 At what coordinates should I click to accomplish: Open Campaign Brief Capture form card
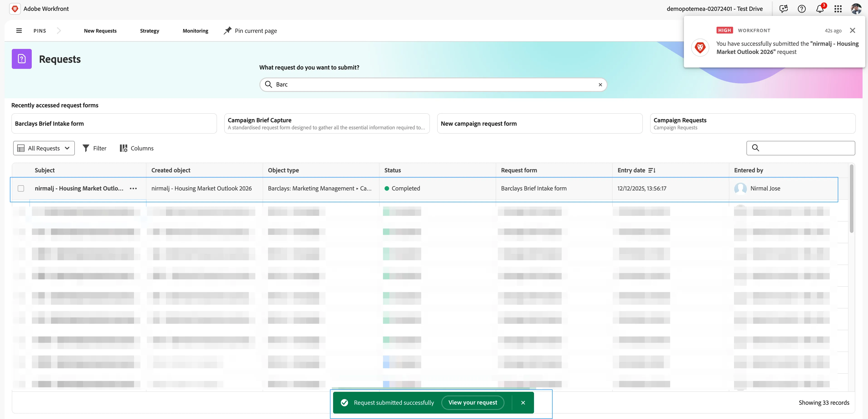point(327,123)
